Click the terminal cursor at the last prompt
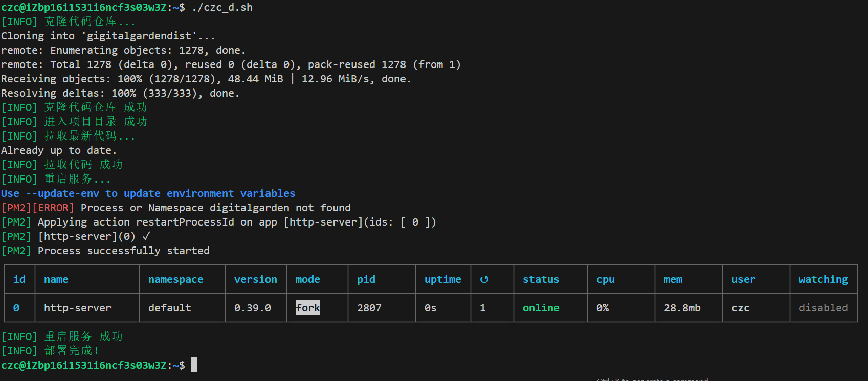The height and width of the screenshot is (381, 868). [x=194, y=365]
